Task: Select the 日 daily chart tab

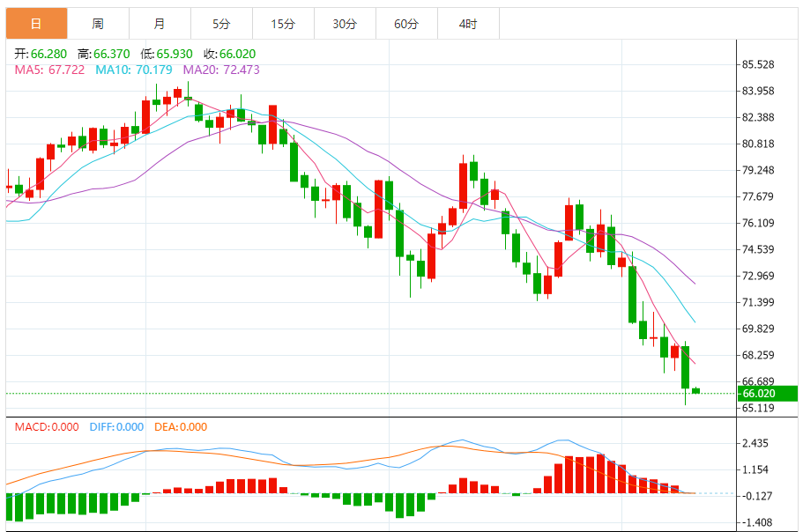Action: (x=36, y=24)
